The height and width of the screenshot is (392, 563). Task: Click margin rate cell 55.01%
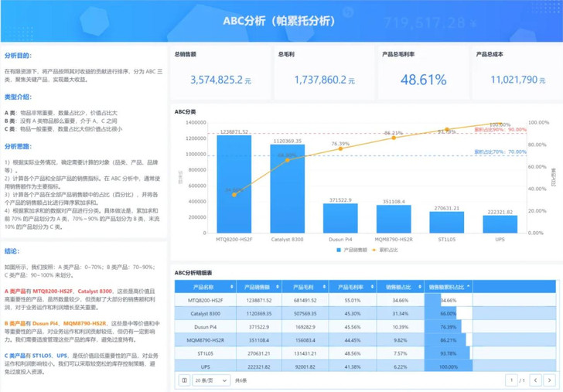353,300
